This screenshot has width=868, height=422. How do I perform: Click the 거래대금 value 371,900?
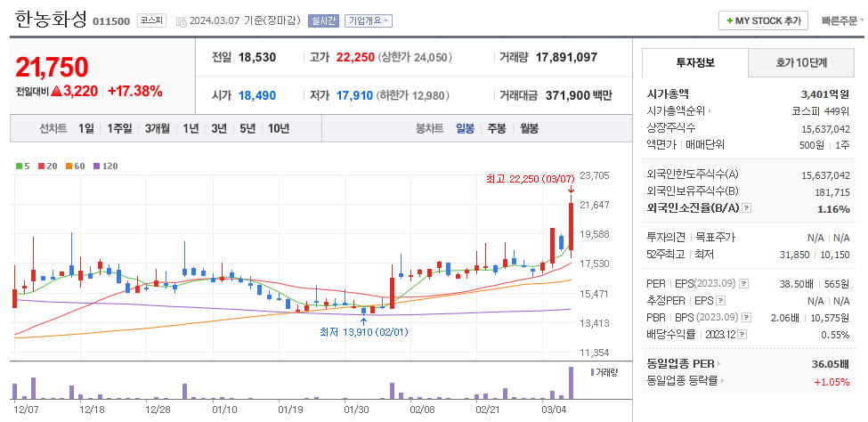568,96
